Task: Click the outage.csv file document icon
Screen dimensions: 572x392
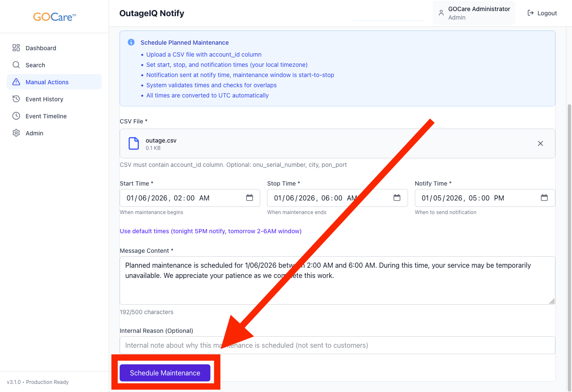Action: [x=134, y=143]
